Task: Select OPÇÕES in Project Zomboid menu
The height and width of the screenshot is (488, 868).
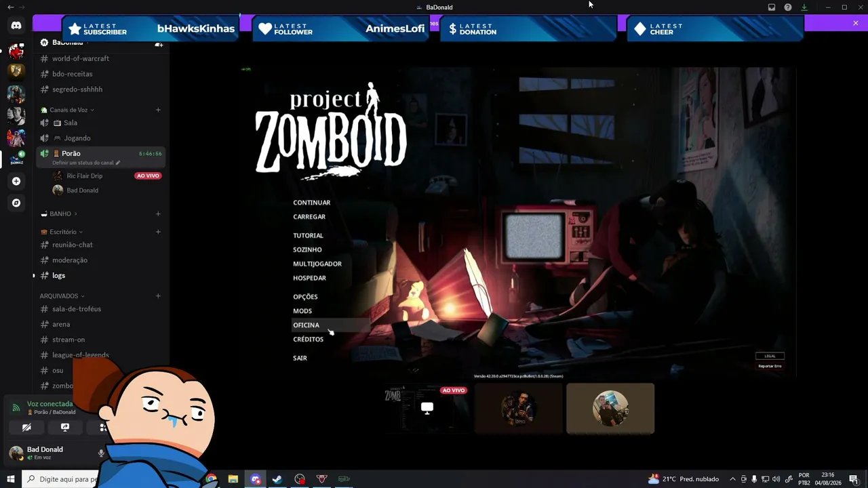Action: point(305,297)
